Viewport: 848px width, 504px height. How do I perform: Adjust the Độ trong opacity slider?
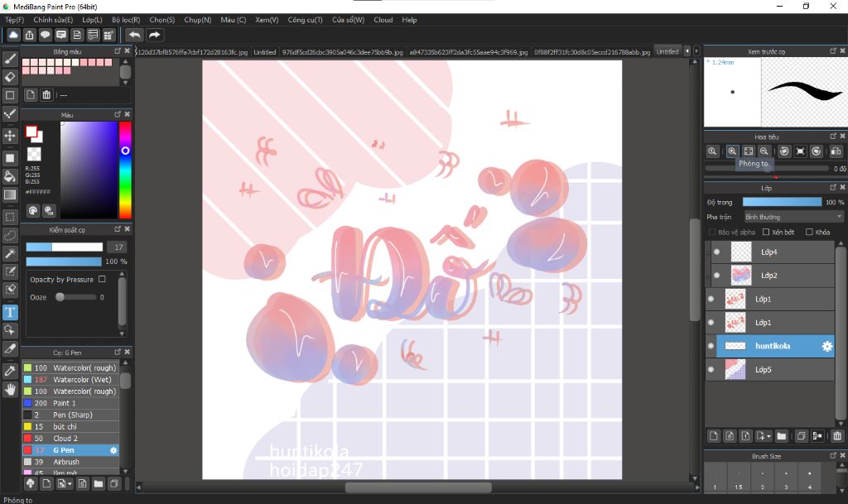pos(782,202)
